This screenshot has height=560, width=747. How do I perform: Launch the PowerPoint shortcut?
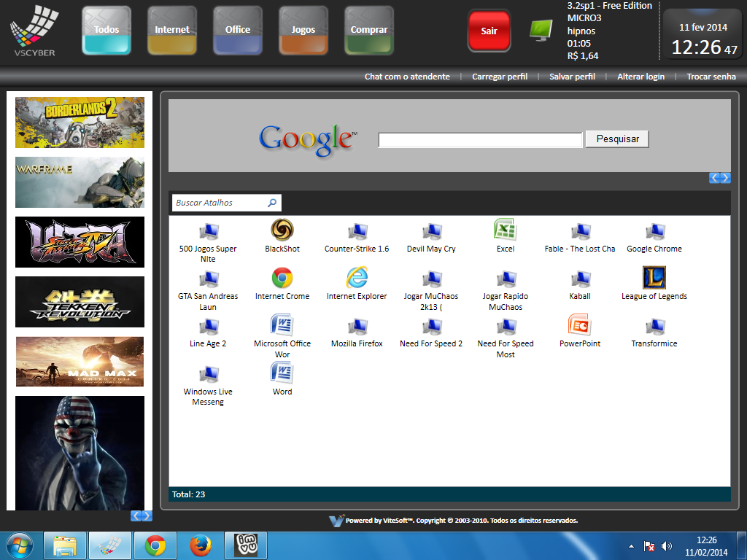[x=580, y=332]
